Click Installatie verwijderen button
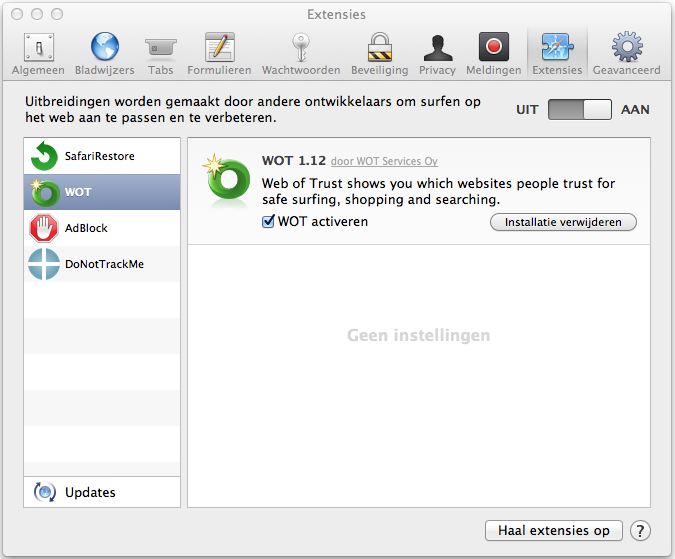The image size is (675, 559). [x=563, y=222]
